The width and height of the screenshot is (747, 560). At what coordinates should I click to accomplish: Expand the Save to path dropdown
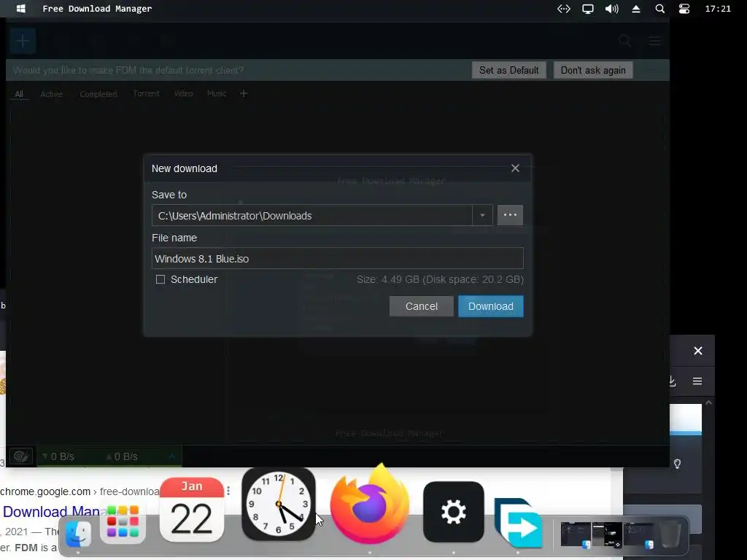(482, 215)
